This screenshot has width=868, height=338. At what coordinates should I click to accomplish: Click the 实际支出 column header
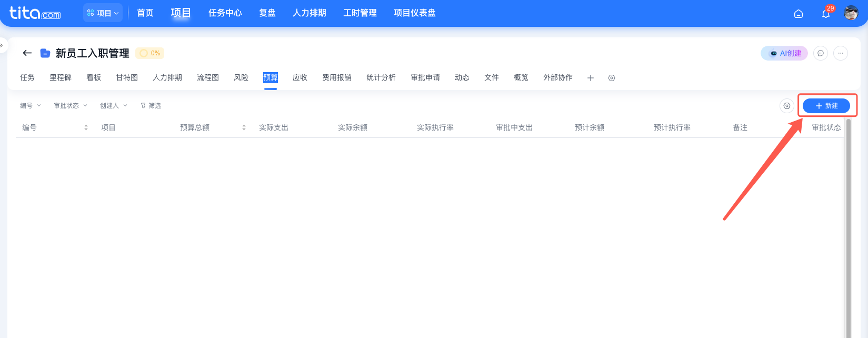coord(274,127)
